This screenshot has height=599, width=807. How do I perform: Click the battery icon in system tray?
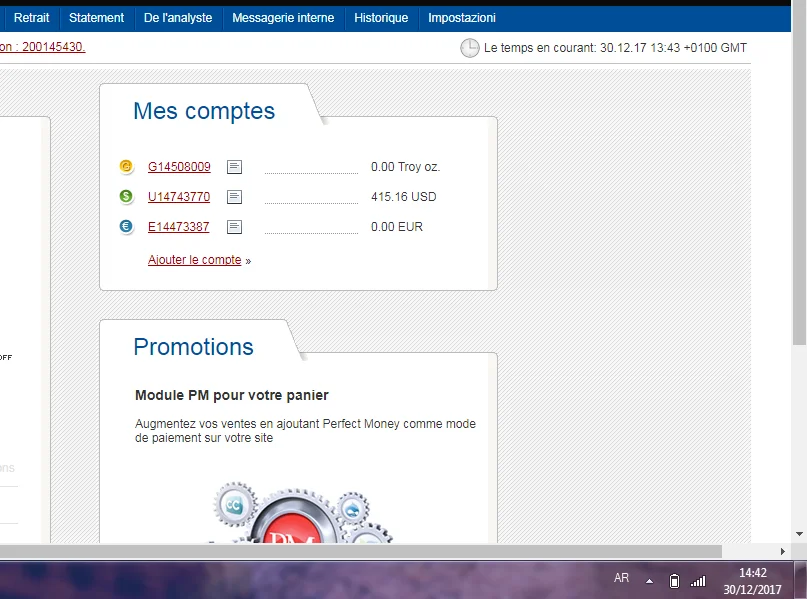(674, 580)
